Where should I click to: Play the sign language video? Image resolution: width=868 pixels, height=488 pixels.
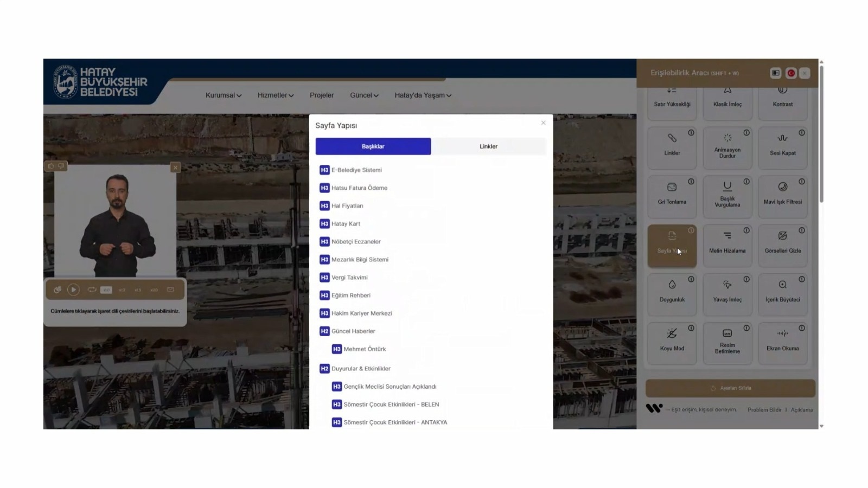(x=73, y=290)
